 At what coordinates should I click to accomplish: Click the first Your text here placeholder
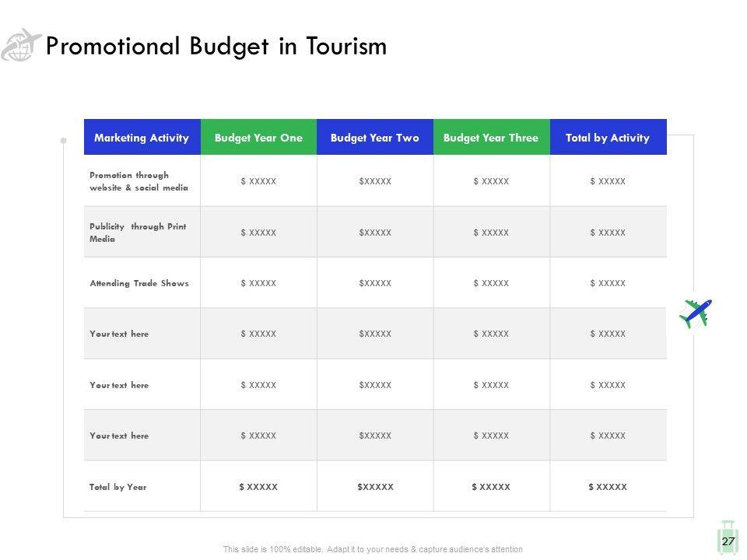tap(119, 334)
